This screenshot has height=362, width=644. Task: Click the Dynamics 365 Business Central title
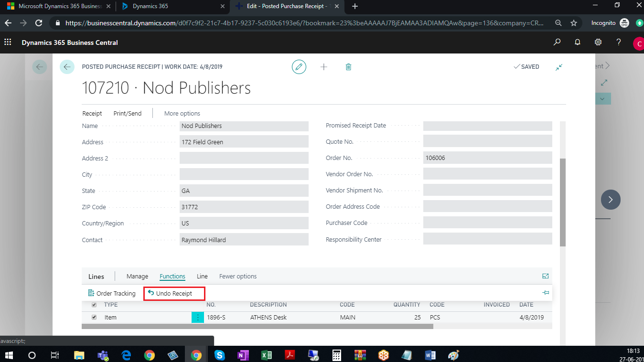pos(70,43)
